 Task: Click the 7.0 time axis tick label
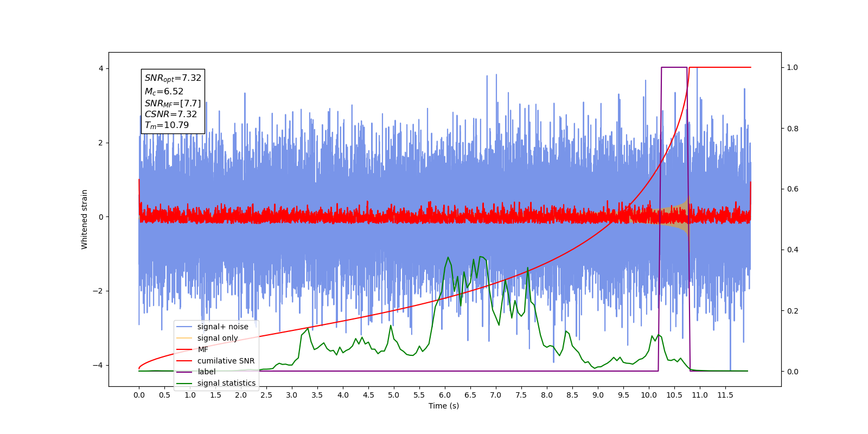pyautogui.click(x=496, y=395)
